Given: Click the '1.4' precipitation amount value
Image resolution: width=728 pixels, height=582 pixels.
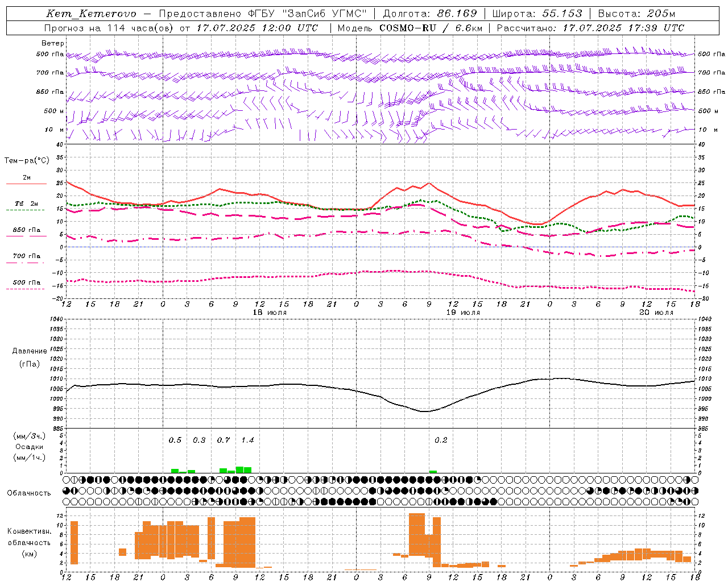Looking at the screenshot, I should pyautogui.click(x=247, y=440).
